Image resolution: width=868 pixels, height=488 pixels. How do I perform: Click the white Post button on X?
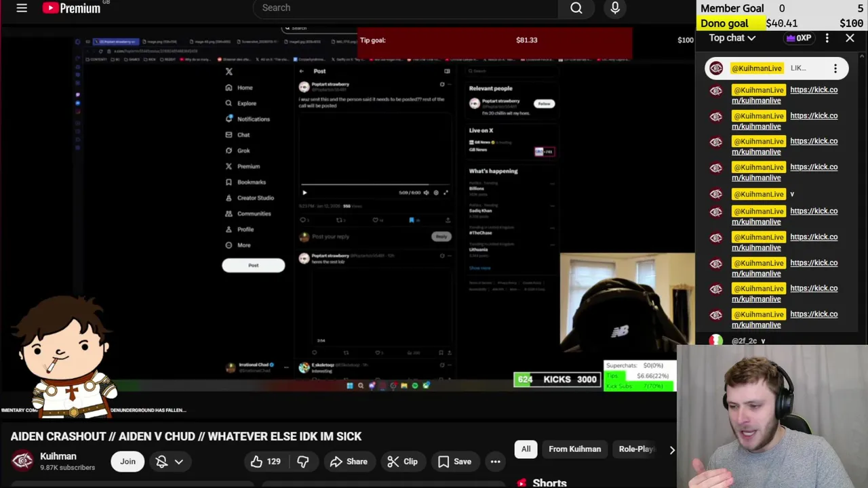253,265
